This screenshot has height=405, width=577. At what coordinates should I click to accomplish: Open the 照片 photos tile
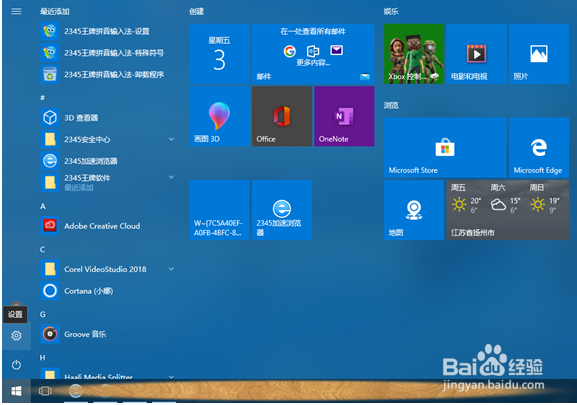[539, 54]
